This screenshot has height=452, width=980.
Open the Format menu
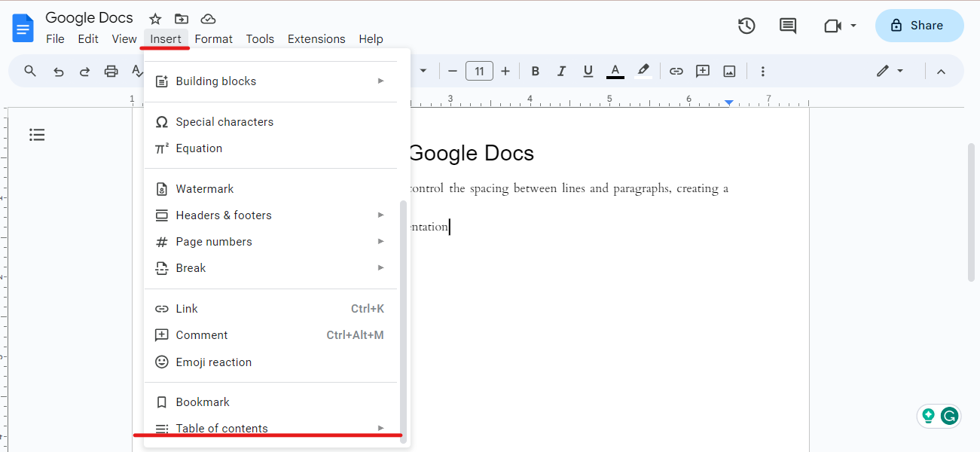213,39
